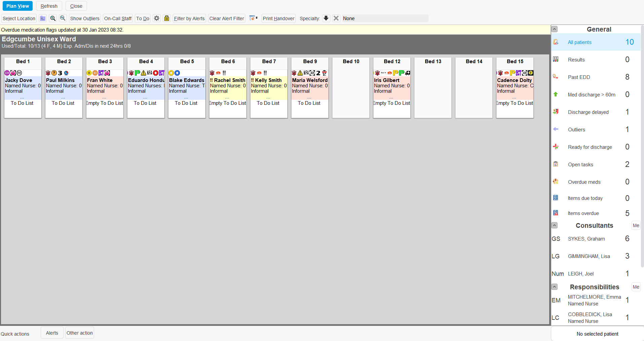Filter by Open tasks
Image resolution: width=644 pixels, height=341 pixels.
tap(596, 165)
